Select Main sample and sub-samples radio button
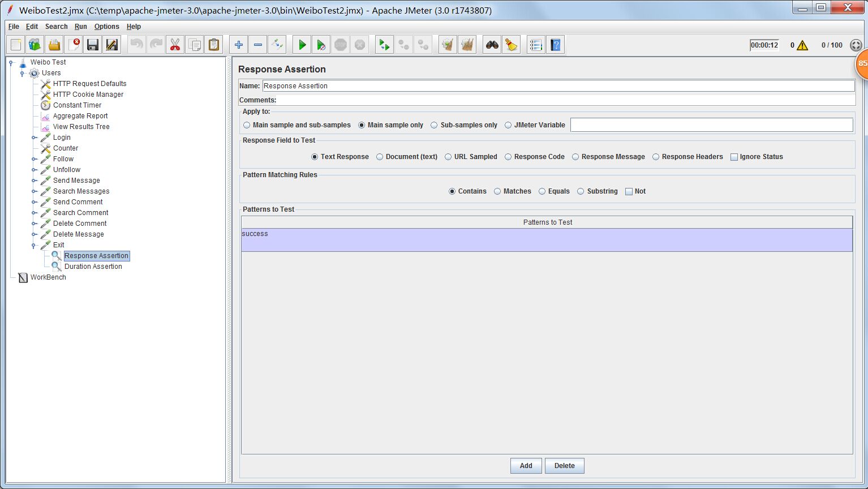This screenshot has width=868, height=489. 247,125
